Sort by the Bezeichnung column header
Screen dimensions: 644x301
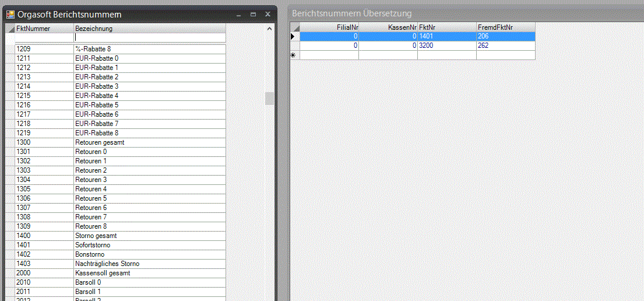[x=149, y=29]
